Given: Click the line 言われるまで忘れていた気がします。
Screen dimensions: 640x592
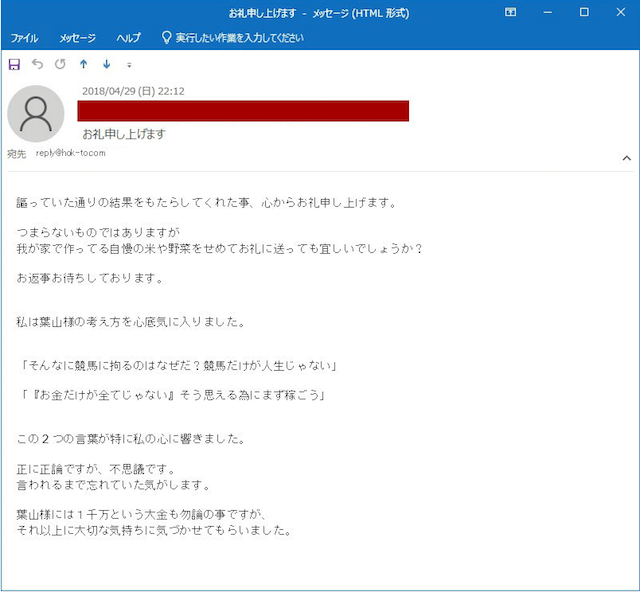Looking at the screenshot, I should pos(114,485).
